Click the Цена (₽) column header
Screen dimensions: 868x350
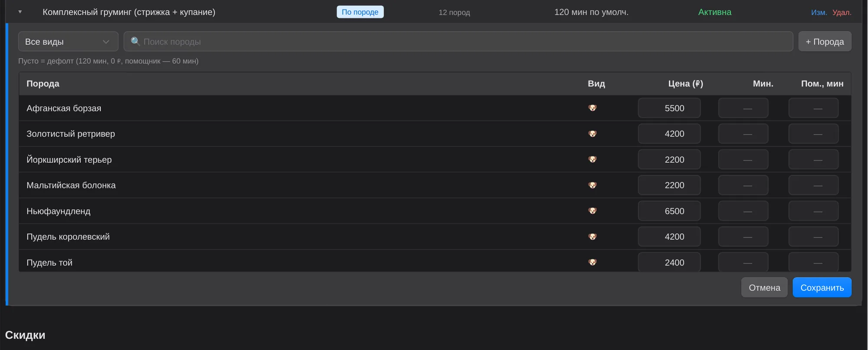pyautogui.click(x=686, y=83)
